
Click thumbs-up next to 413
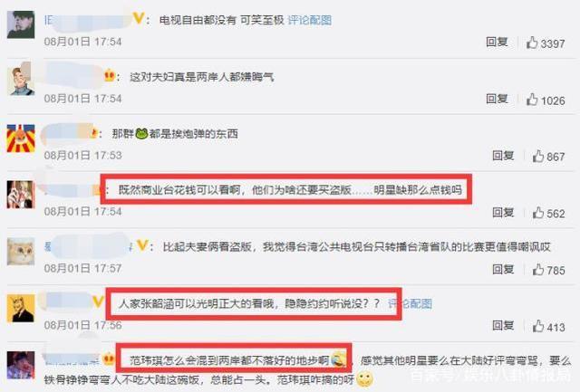(537, 326)
